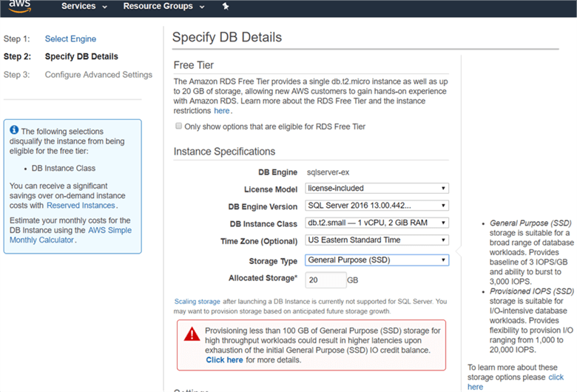Click Configure Advanced Settings step
Image resolution: width=577 pixels, height=392 pixels.
(98, 75)
